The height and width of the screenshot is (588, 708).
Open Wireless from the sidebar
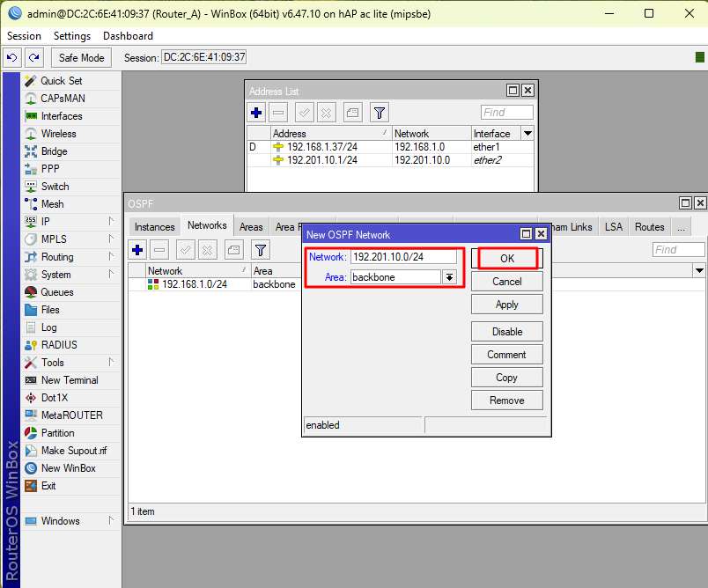[58, 134]
